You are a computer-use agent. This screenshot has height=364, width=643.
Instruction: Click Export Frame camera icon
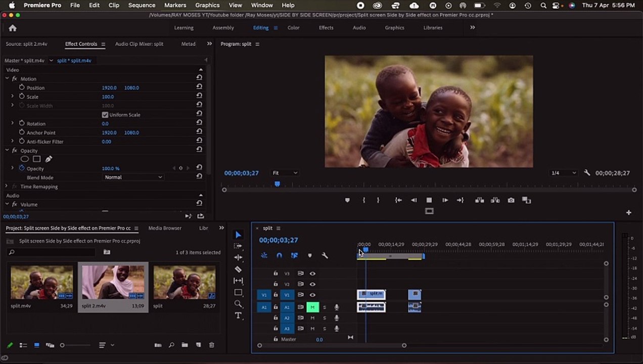[x=511, y=200]
